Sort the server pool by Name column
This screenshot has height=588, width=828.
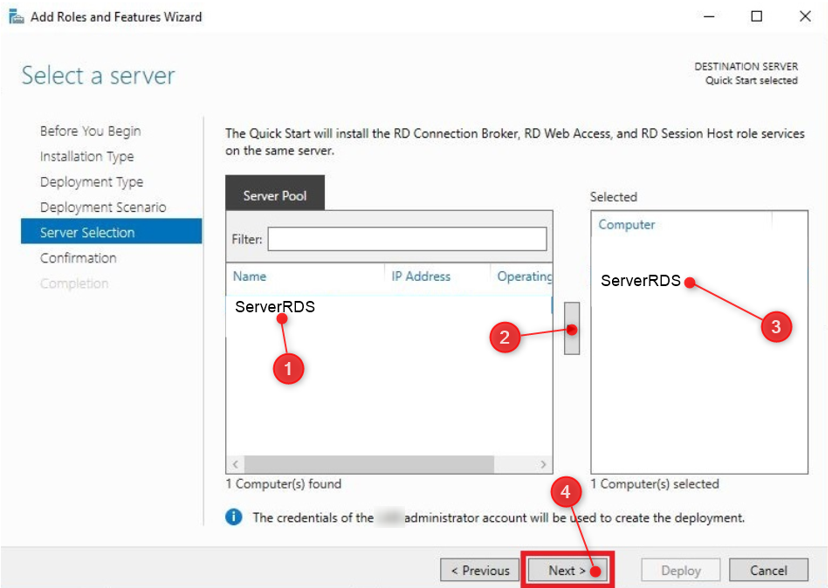click(250, 277)
